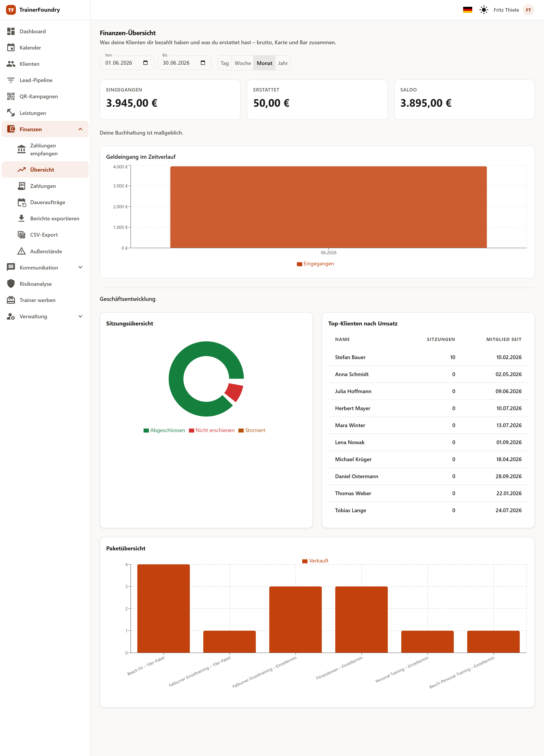Toggle the Verkauft legend in Paketübersicht
544x756 pixels.
[x=315, y=561]
